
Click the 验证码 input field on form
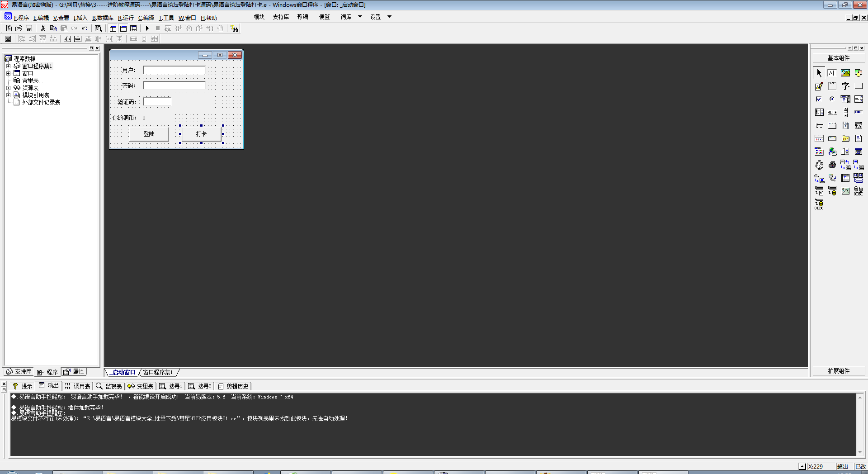tap(157, 102)
